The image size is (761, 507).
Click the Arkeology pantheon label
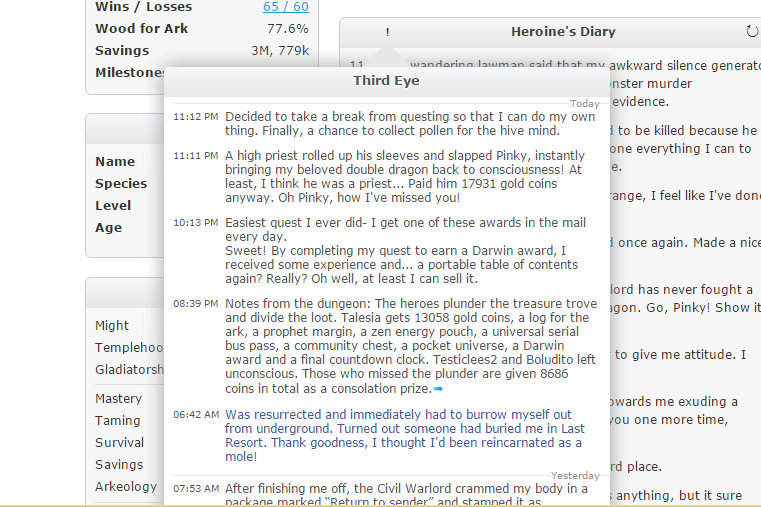coord(125,486)
